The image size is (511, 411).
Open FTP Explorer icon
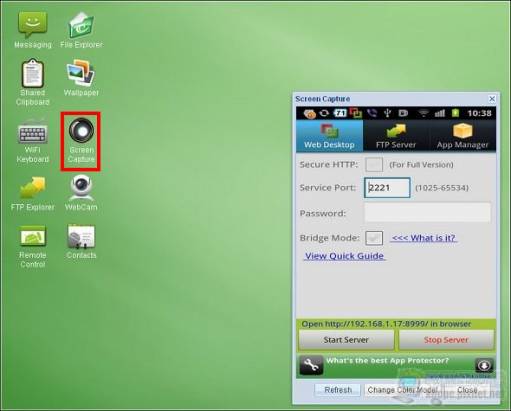click(x=32, y=194)
